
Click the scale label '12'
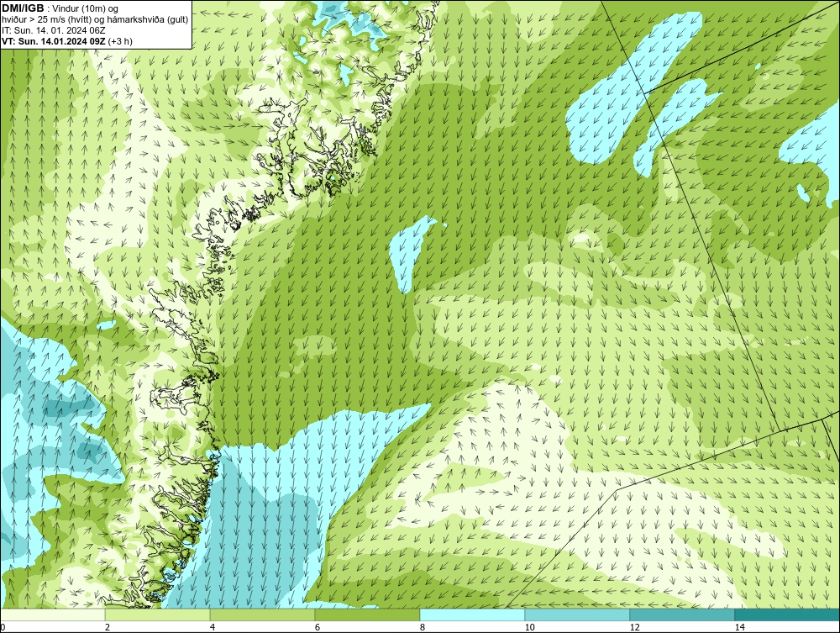(634, 627)
